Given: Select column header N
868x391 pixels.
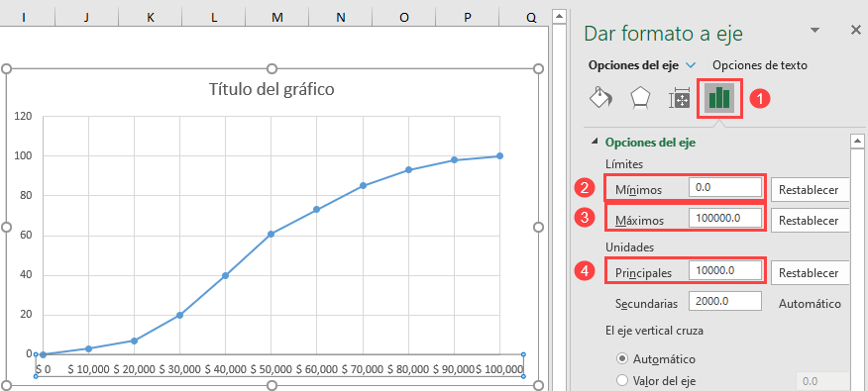Looking at the screenshot, I should coord(341,18).
